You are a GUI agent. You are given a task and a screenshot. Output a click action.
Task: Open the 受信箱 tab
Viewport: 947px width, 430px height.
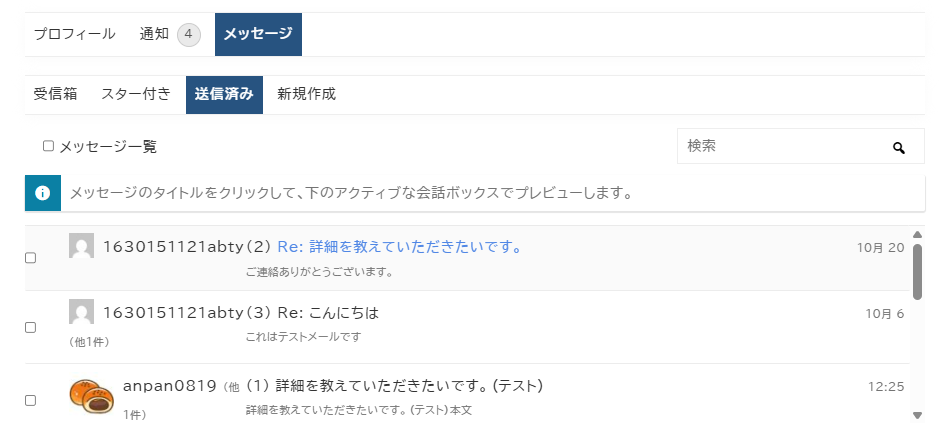55,95
